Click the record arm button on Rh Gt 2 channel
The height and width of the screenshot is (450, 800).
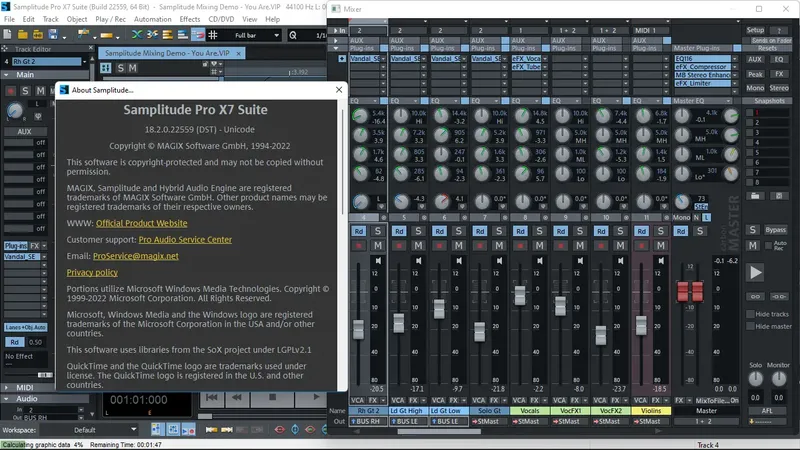coord(359,246)
